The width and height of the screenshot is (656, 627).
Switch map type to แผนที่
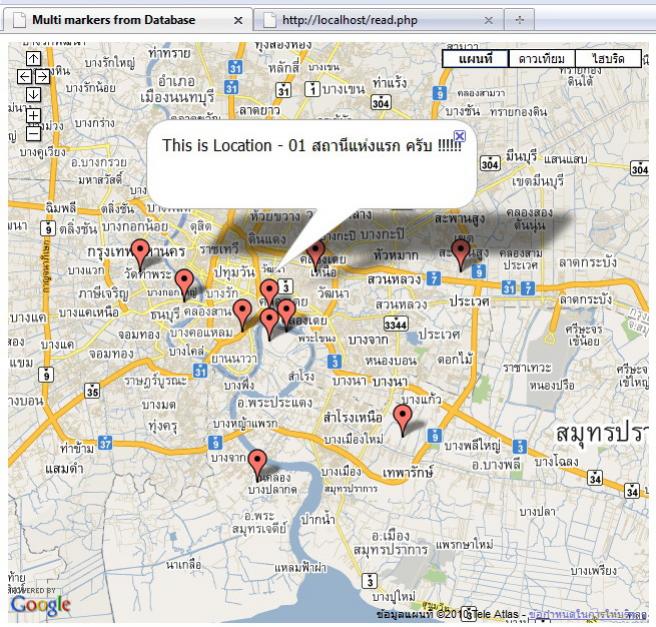click(x=475, y=58)
